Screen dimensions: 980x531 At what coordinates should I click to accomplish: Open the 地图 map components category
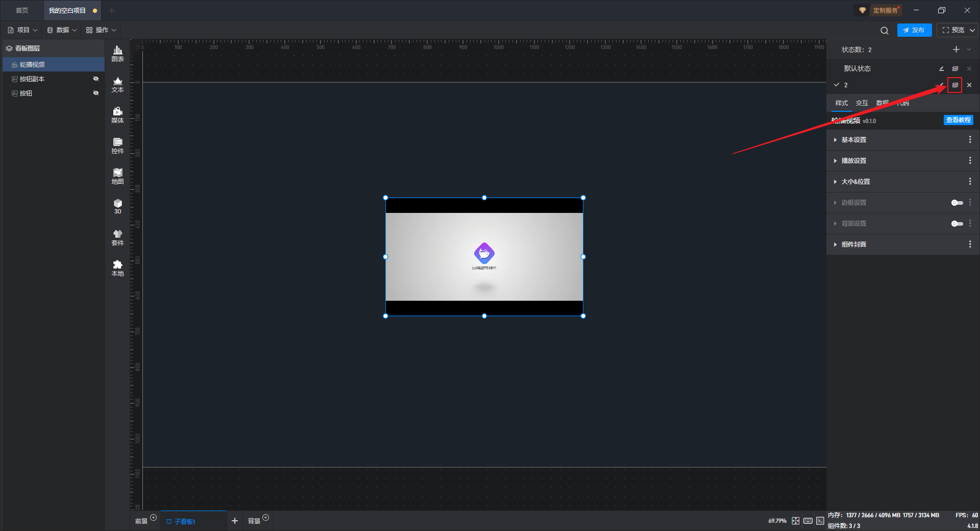coord(117,176)
